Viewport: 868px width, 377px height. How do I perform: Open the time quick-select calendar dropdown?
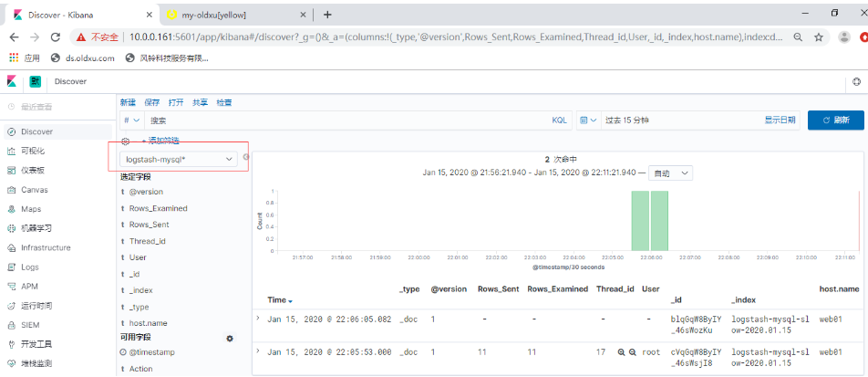click(x=588, y=120)
